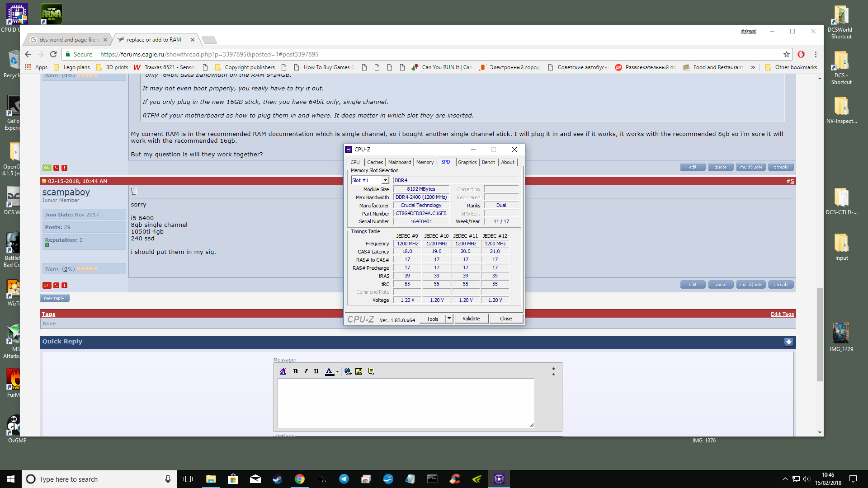Viewport: 868px width, 488px height.
Task: Show hidden system tray icons chevron
Action: pos(785,479)
